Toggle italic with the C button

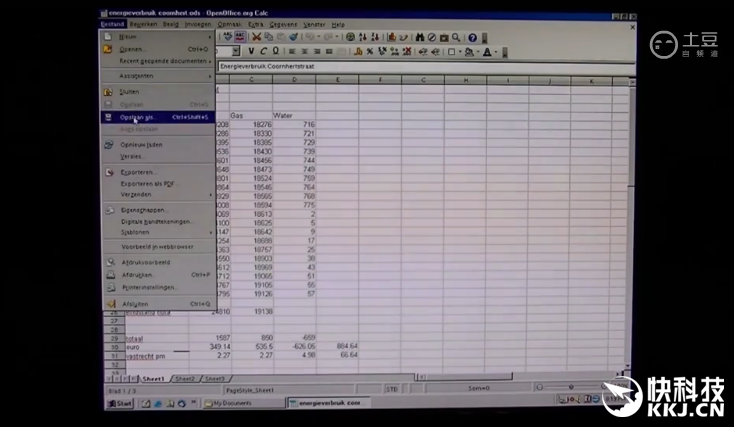(x=264, y=51)
